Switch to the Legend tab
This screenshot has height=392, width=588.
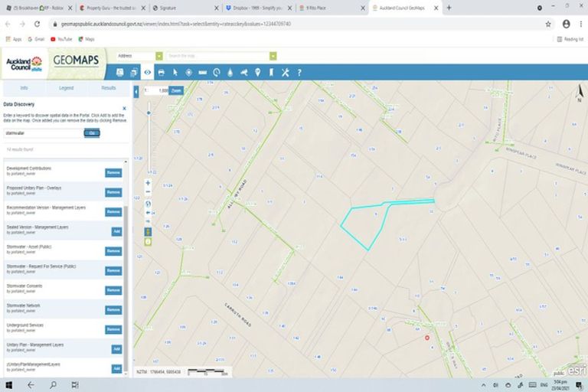point(67,88)
